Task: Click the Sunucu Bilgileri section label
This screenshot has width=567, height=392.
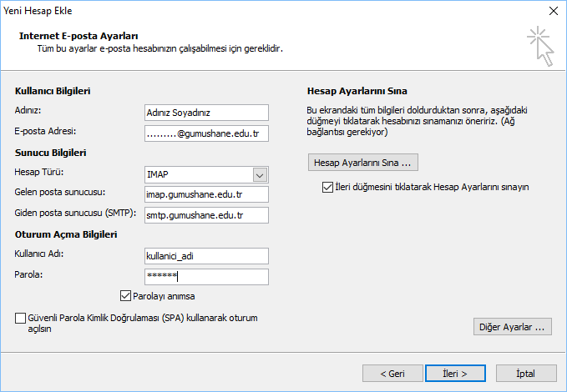Action: pyautogui.click(x=51, y=153)
